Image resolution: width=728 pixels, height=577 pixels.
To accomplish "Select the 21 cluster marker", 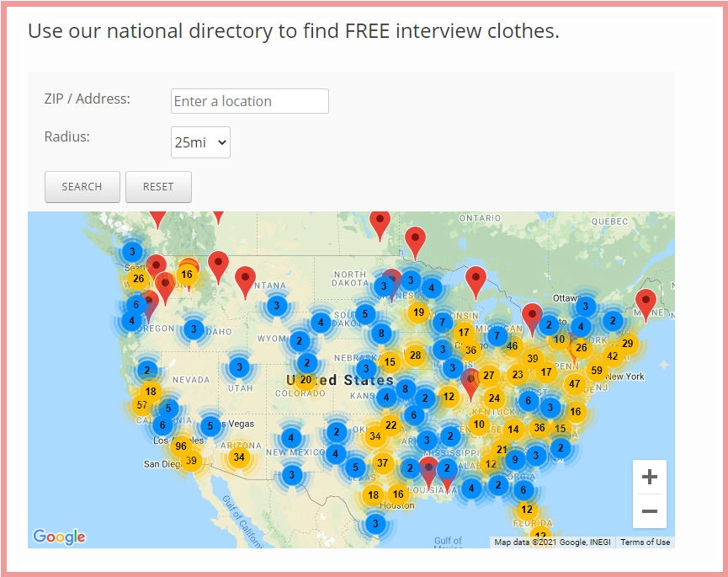I will [502, 449].
